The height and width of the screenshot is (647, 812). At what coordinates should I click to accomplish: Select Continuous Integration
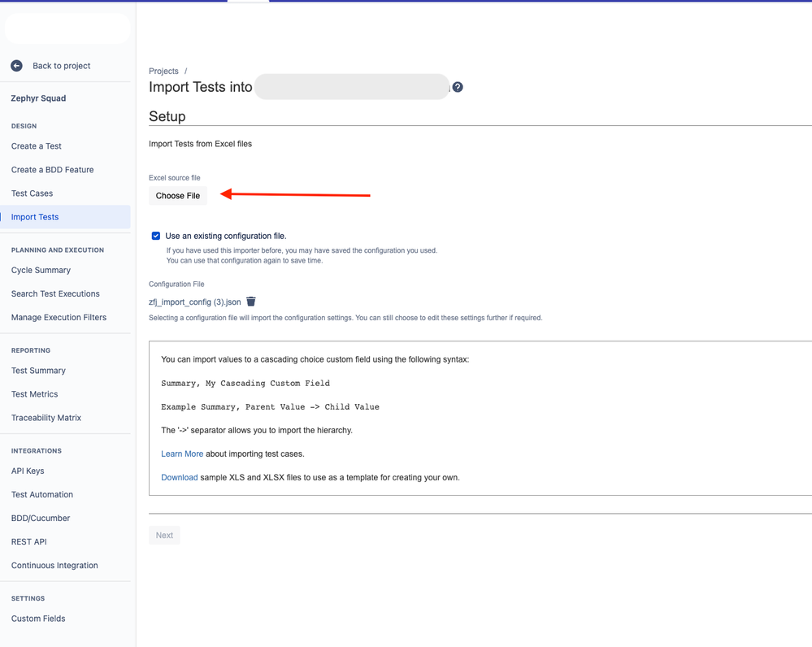point(54,566)
